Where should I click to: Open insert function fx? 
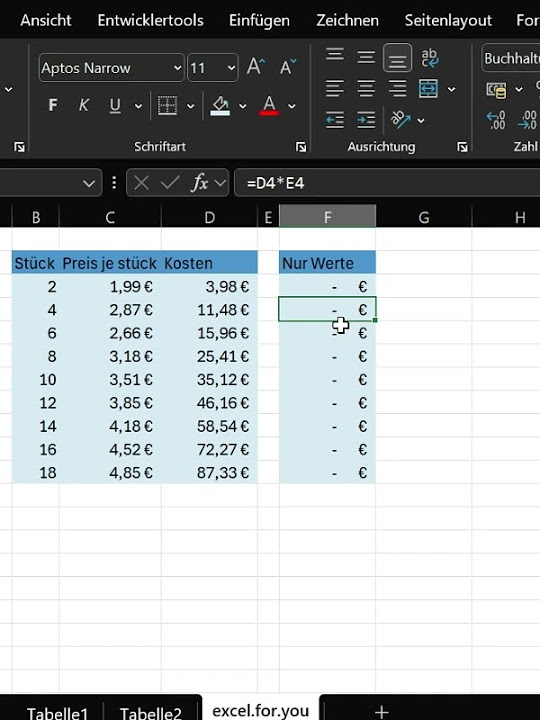pos(200,183)
